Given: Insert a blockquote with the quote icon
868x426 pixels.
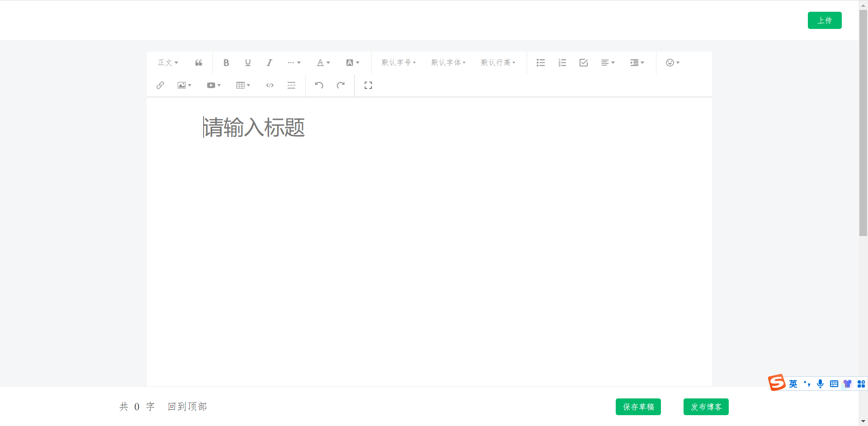Looking at the screenshot, I should click(x=198, y=62).
